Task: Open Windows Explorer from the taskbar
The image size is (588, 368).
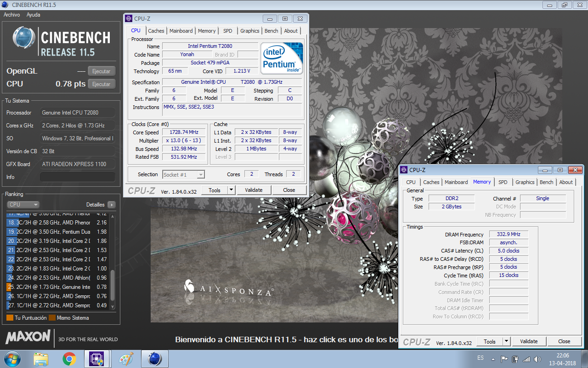Action: coord(41,359)
